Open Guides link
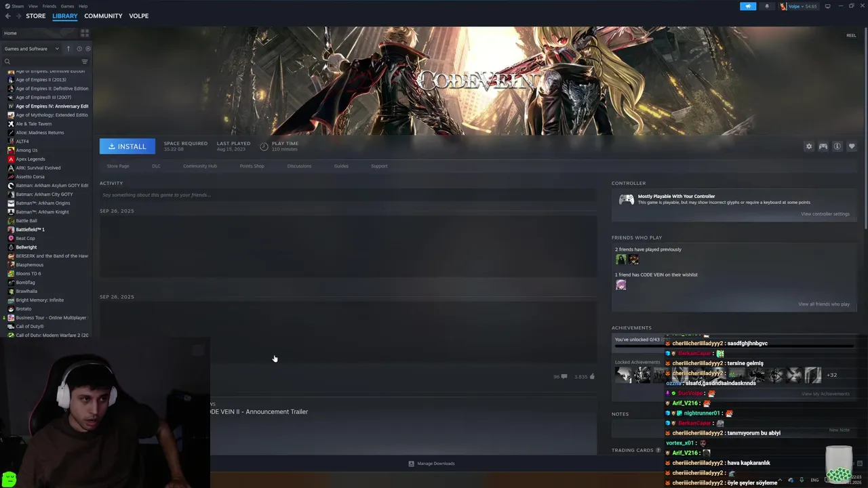868x488 pixels. [x=341, y=166]
